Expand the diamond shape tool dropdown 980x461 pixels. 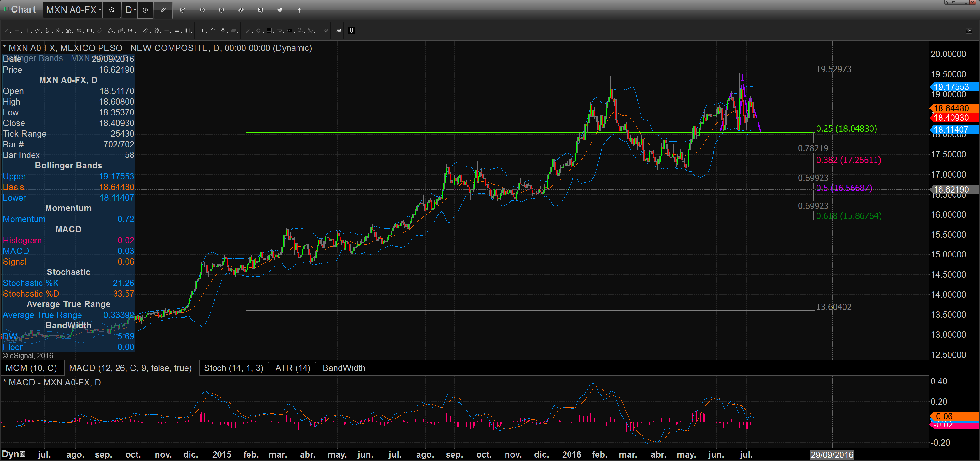(x=104, y=32)
